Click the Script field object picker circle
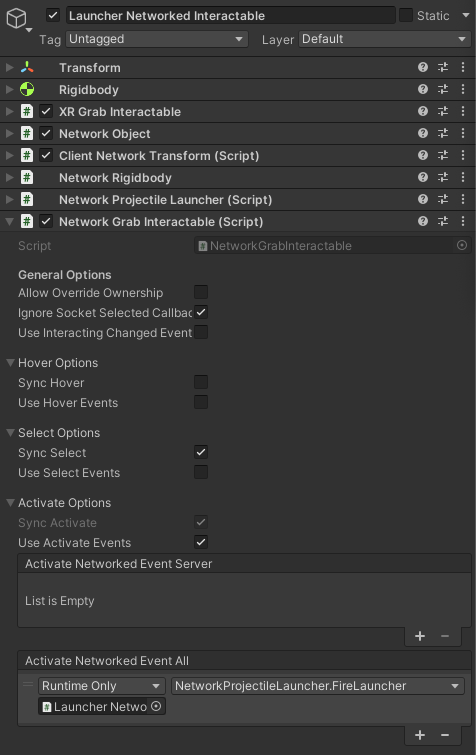Image resolution: width=476 pixels, height=755 pixels. (x=462, y=246)
